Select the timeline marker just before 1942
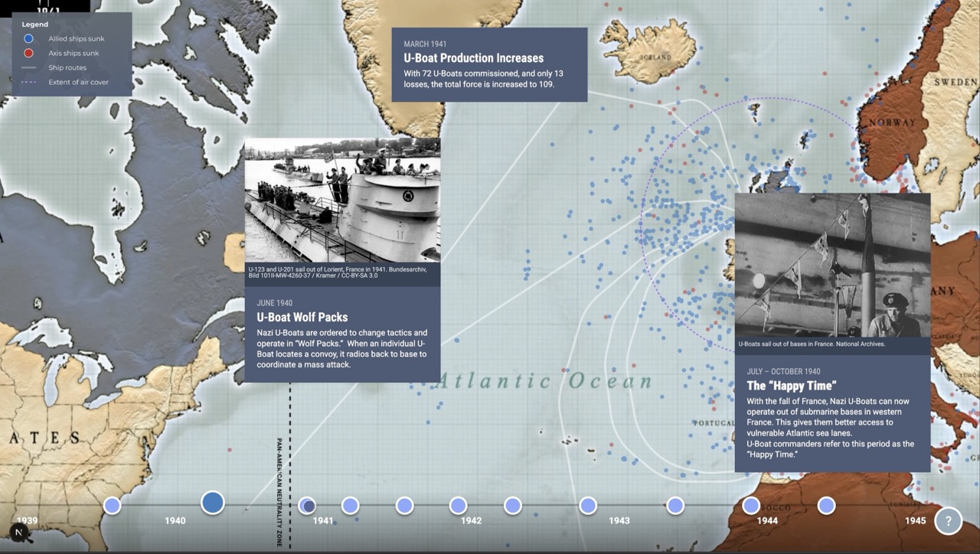The height and width of the screenshot is (554, 980). [x=458, y=505]
